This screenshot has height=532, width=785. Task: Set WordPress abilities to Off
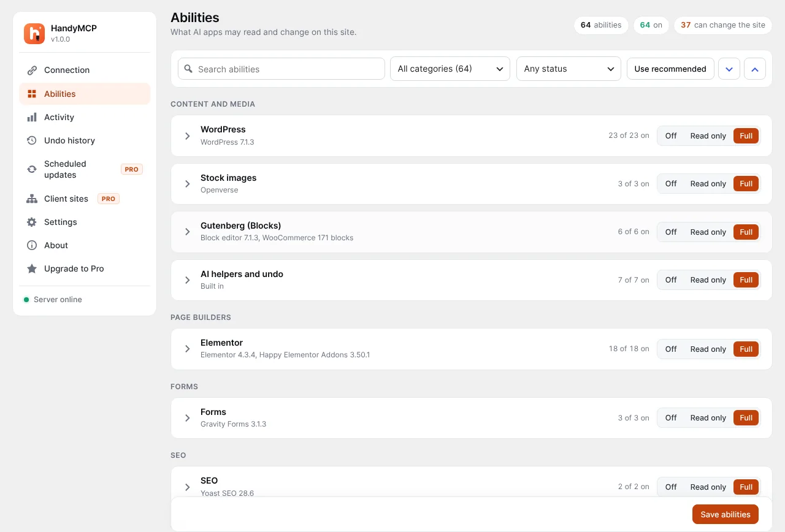pyautogui.click(x=671, y=136)
